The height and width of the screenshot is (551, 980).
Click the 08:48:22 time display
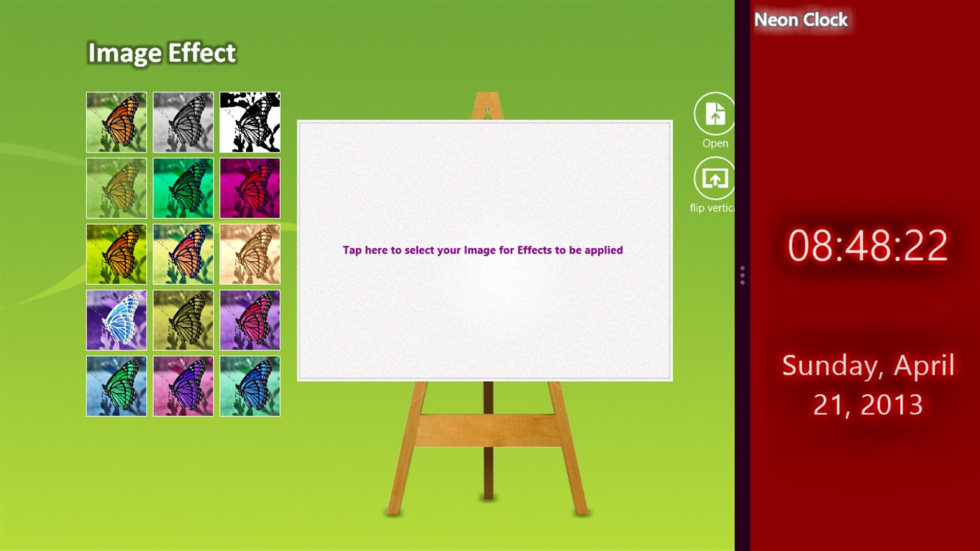867,246
